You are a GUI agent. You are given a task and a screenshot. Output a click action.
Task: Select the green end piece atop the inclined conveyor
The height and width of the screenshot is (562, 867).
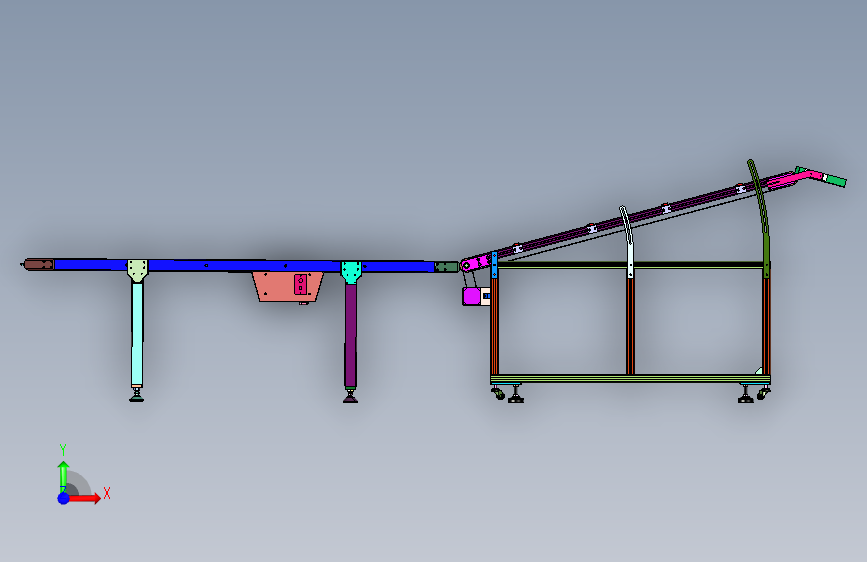834,180
